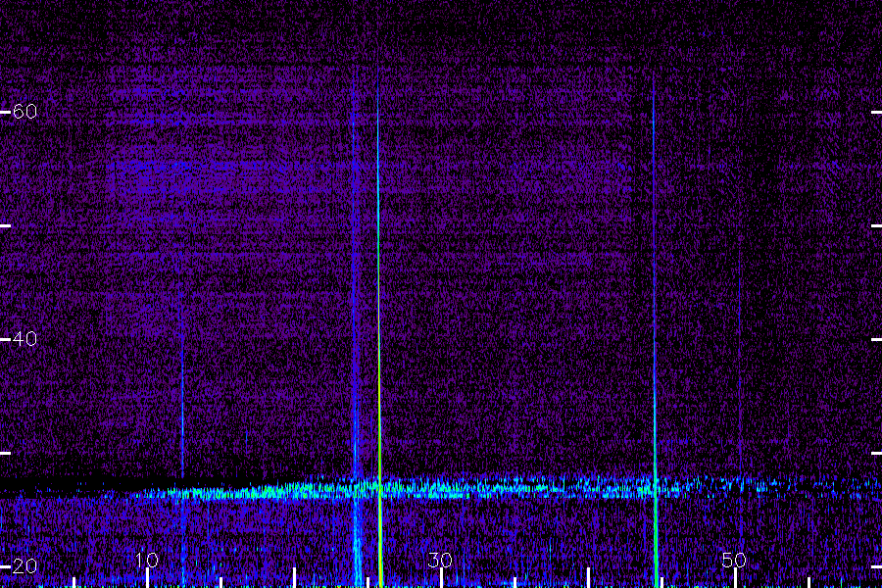882x588 pixels.
Task: Click the 60 label on the vertical axis
Action: 24,112
